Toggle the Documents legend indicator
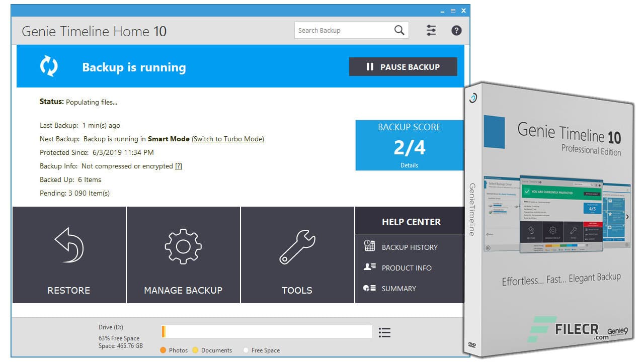 click(195, 350)
